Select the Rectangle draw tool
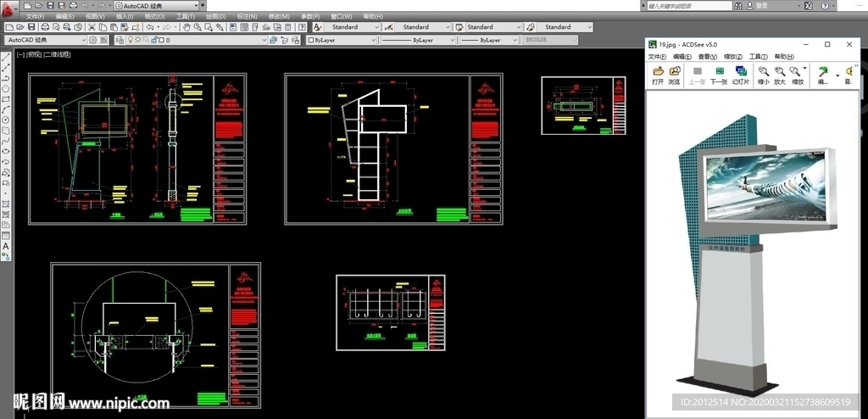 6,98
